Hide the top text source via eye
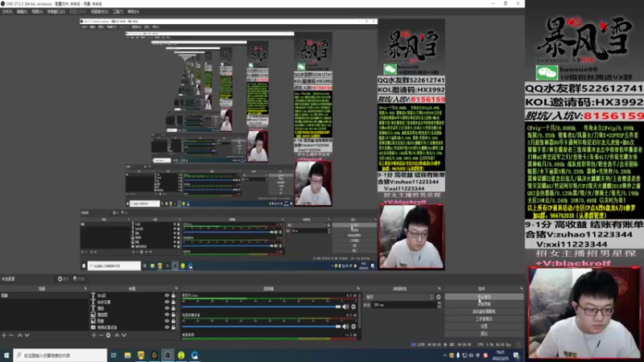The height and width of the screenshot is (362, 644). (x=167, y=295)
